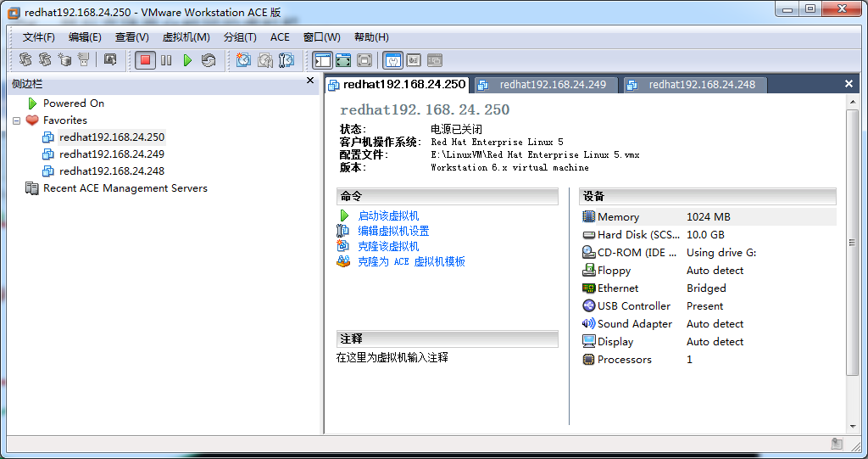
Task: Open Snapshot Manager from the toolbar
Action: (x=287, y=60)
